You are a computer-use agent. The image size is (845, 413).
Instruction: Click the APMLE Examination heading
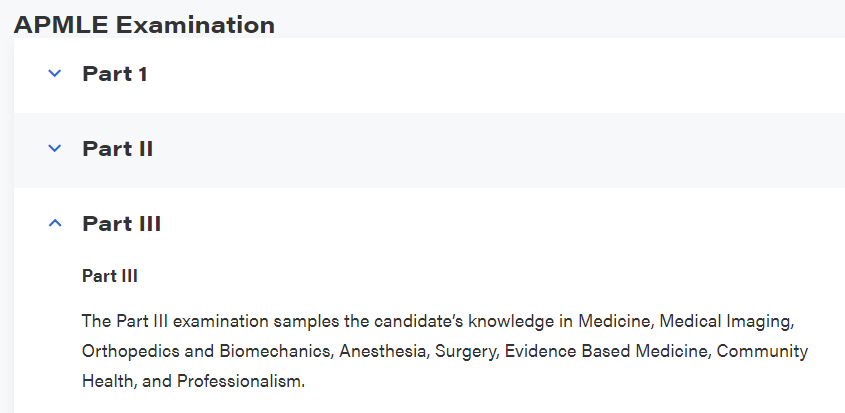(144, 25)
